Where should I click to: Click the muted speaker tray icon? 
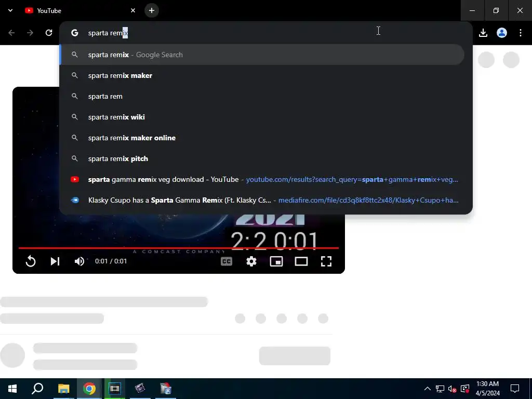pos(453,389)
